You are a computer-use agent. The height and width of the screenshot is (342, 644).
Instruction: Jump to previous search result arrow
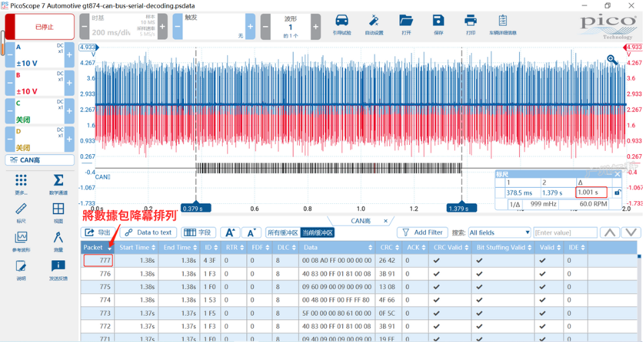(610, 233)
